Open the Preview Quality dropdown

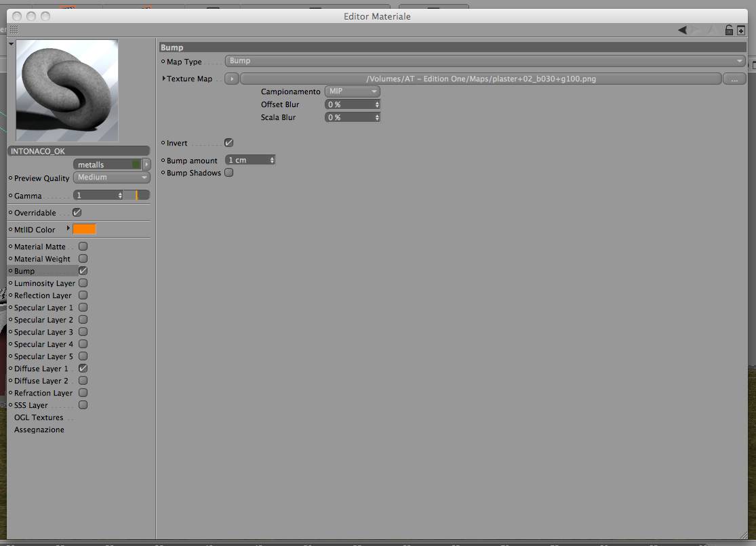pos(111,177)
